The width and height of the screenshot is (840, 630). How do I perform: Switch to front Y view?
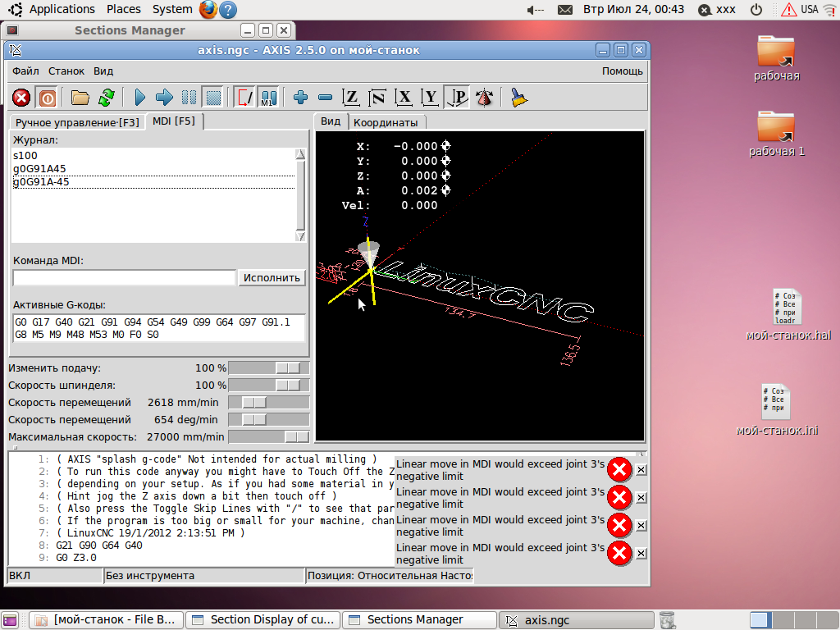coord(430,98)
